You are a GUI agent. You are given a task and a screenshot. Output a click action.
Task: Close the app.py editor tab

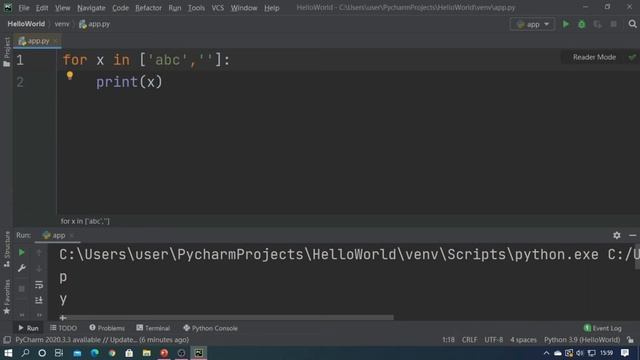(x=56, y=41)
